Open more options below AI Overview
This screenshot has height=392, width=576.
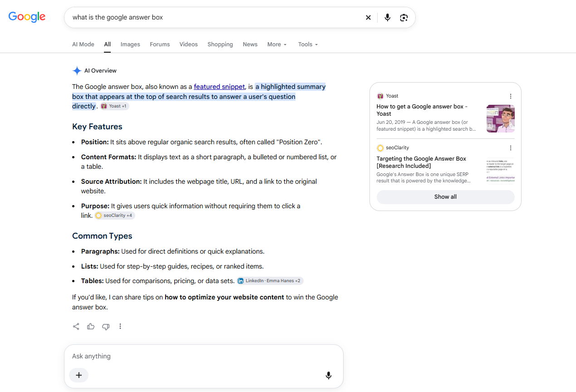click(x=120, y=327)
